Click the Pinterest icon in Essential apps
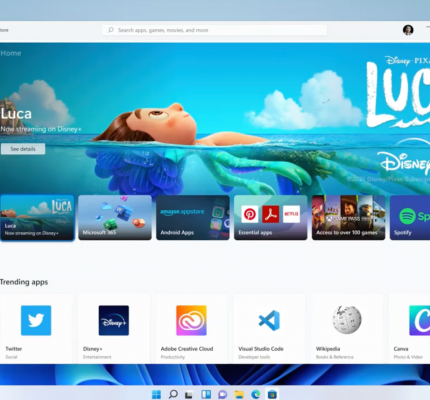 click(x=250, y=214)
